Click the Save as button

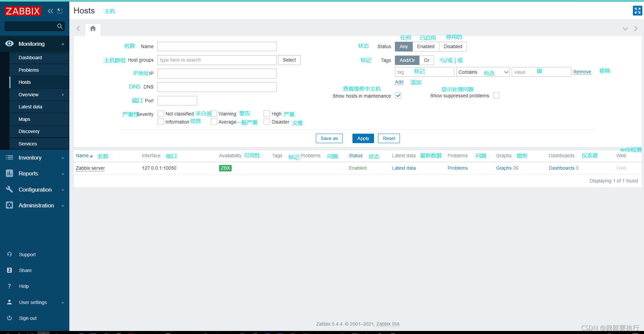329,138
